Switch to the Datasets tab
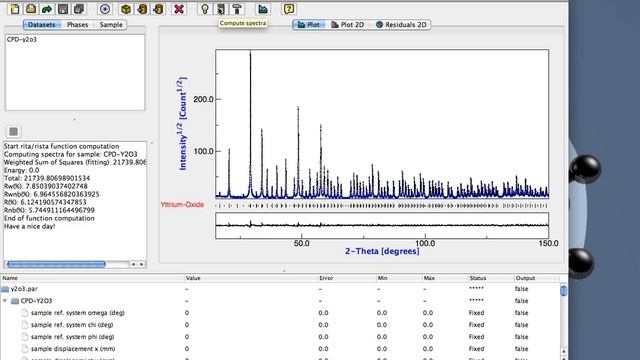640x360 pixels. click(41, 24)
